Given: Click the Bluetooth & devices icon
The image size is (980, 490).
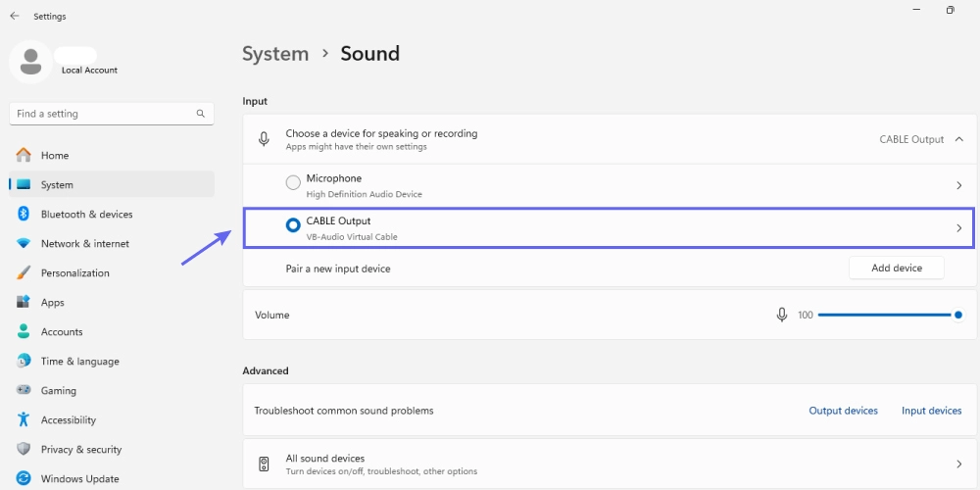Looking at the screenshot, I should (24, 215).
